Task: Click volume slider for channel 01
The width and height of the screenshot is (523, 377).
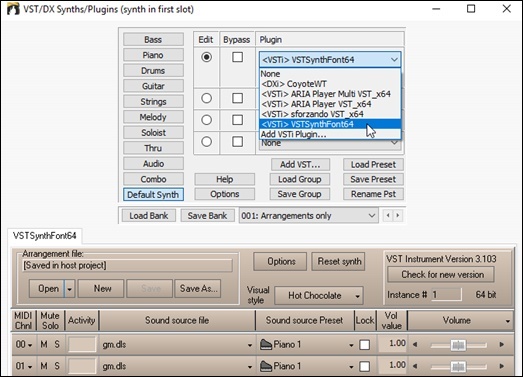Action: click(x=458, y=366)
